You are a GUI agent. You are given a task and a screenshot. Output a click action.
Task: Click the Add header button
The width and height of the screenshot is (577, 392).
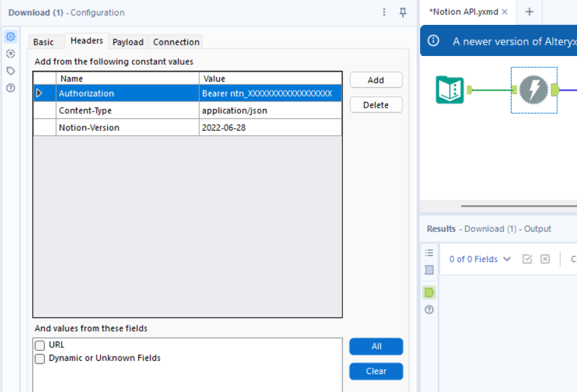pos(376,80)
